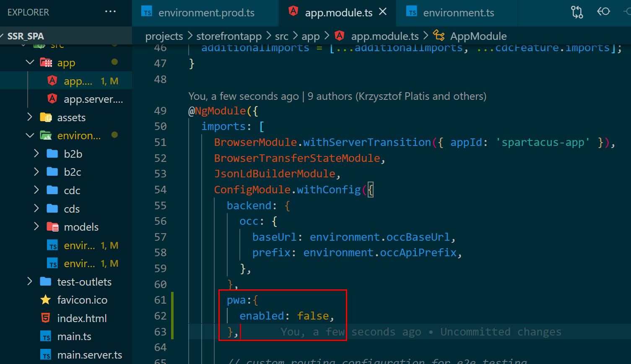
Task: Click favicon.ico star icon
Action: pos(46,299)
